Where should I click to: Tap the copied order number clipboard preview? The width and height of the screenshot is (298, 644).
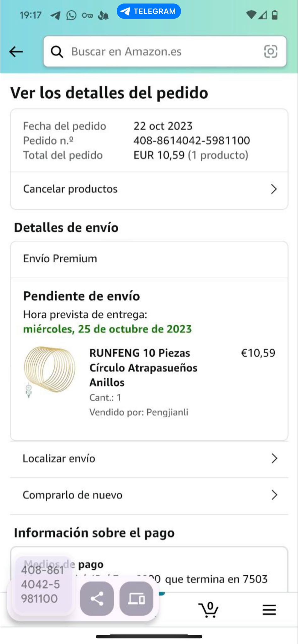point(42,584)
